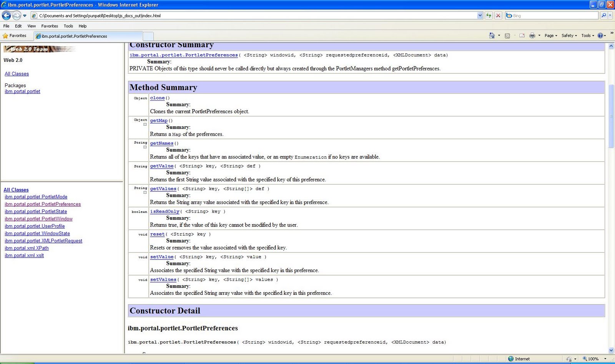Viewport: 615px width, 364px height.
Task: Click the RSS feeds icon
Action: (507, 36)
